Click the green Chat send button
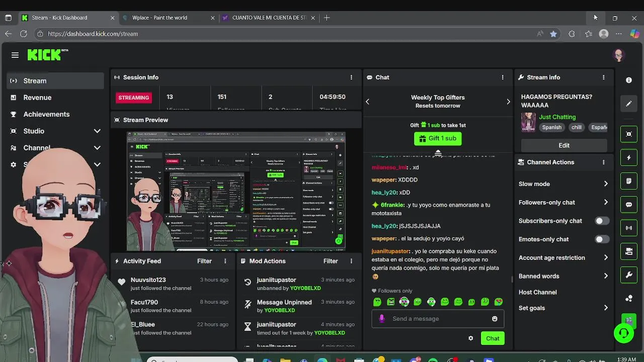Screen dimensions: 644x362 (493, 338)
